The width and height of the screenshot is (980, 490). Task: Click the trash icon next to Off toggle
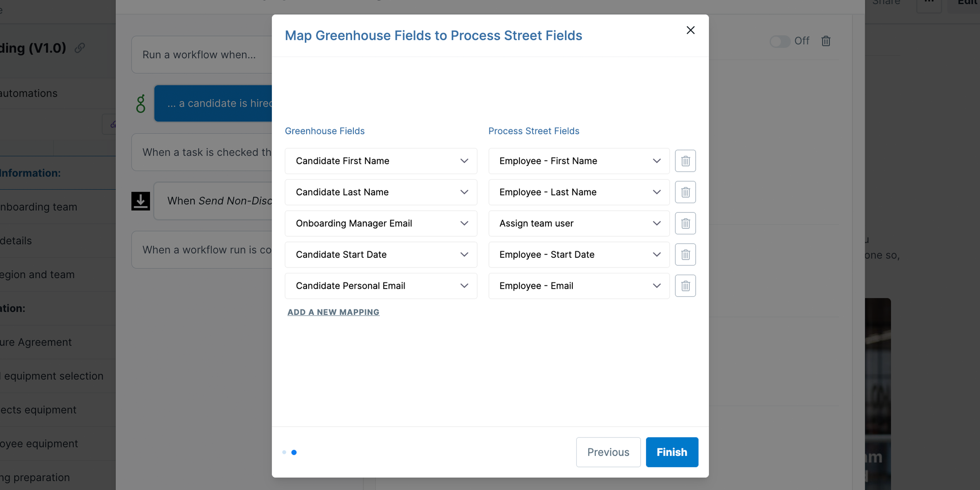point(826,41)
